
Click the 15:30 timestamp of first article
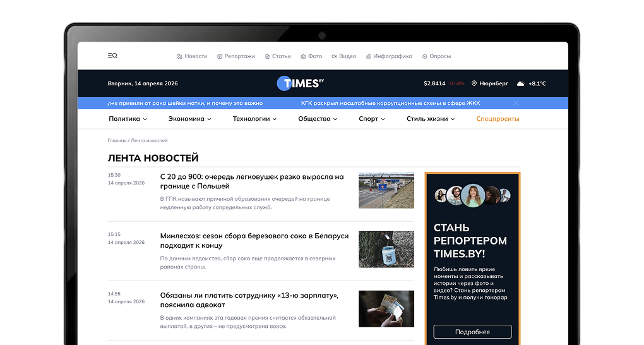(x=114, y=175)
